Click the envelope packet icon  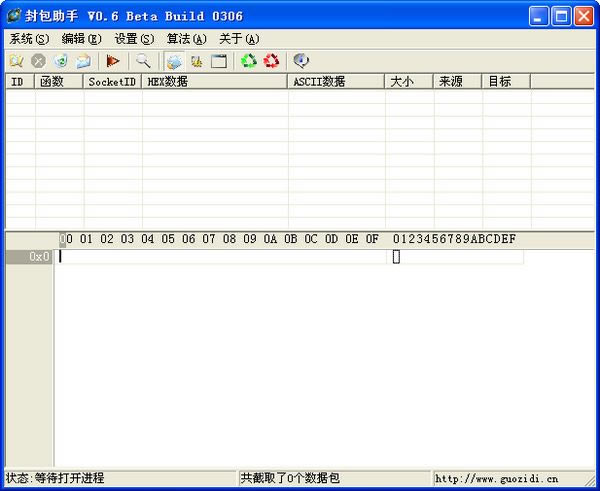(83, 61)
